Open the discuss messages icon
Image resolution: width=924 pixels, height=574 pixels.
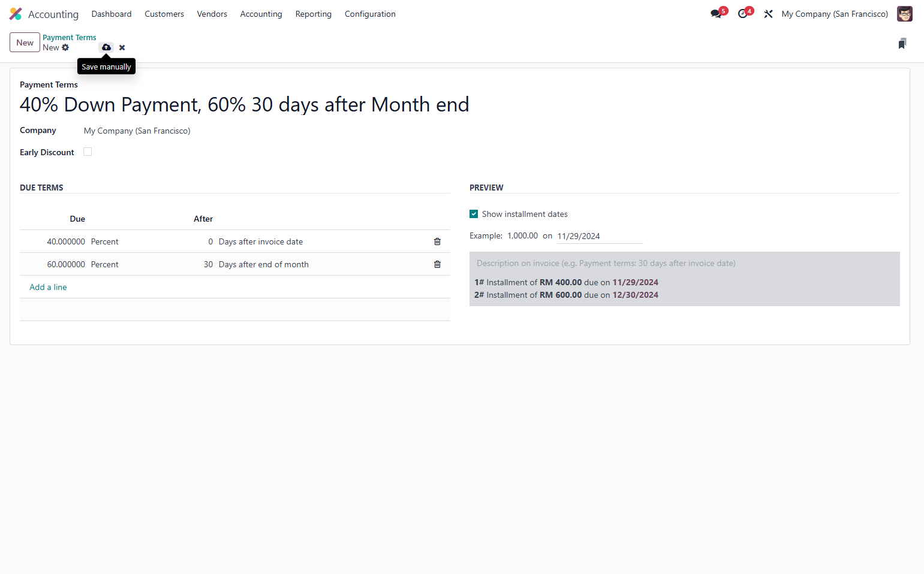(716, 14)
